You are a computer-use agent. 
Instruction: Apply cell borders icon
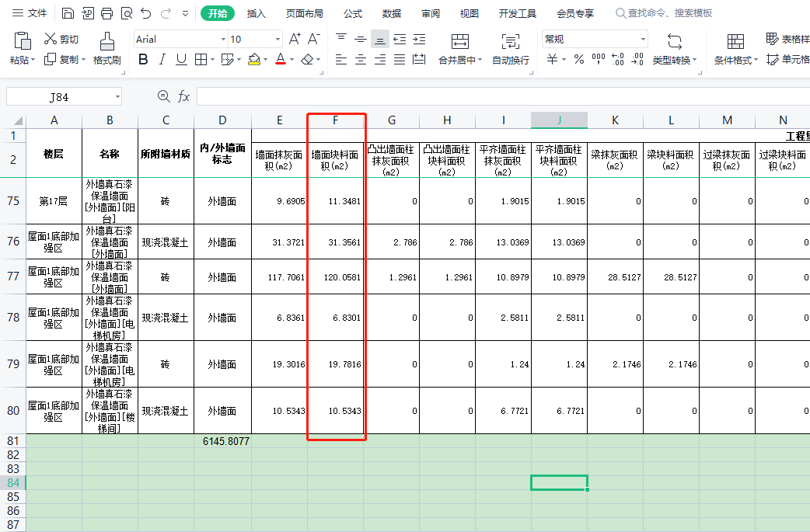pyautogui.click(x=201, y=60)
